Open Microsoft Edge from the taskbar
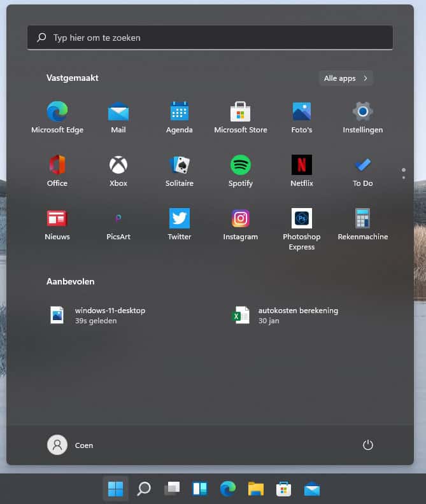This screenshot has width=426, height=504. click(228, 489)
